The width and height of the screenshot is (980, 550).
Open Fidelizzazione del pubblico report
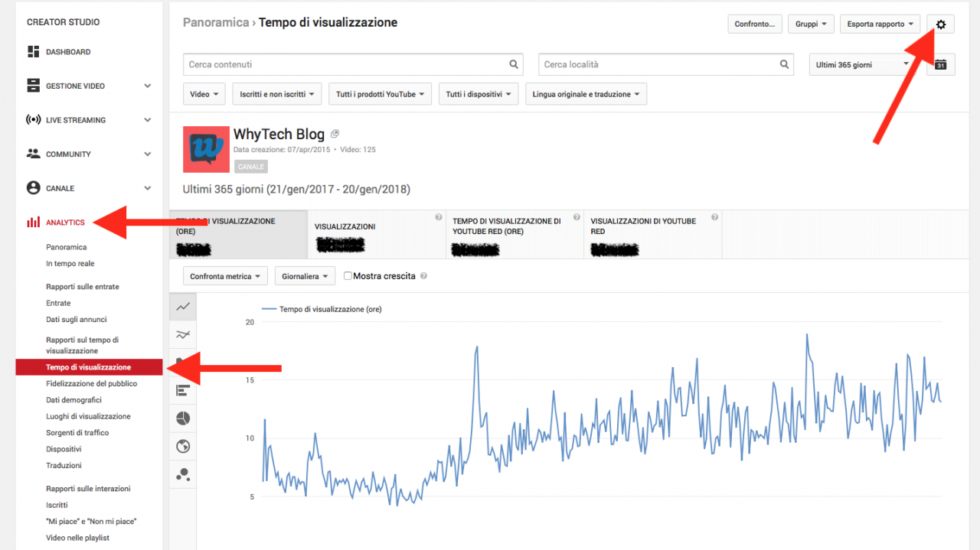(92, 383)
